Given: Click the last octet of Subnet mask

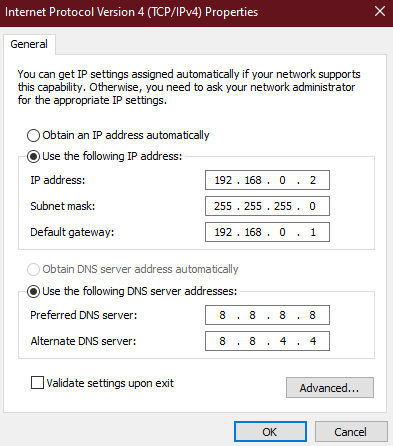Looking at the screenshot, I should click(x=312, y=206).
